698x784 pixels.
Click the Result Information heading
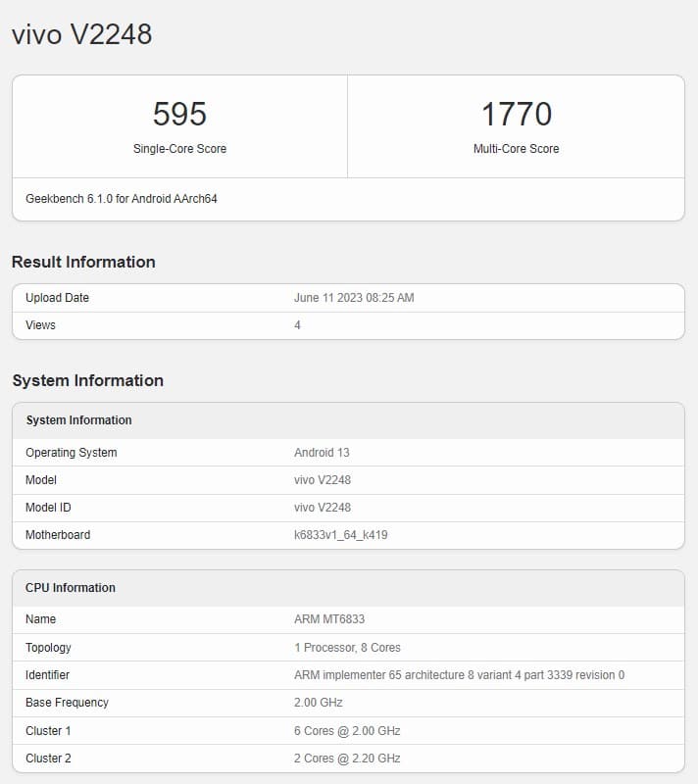pyautogui.click(x=83, y=262)
